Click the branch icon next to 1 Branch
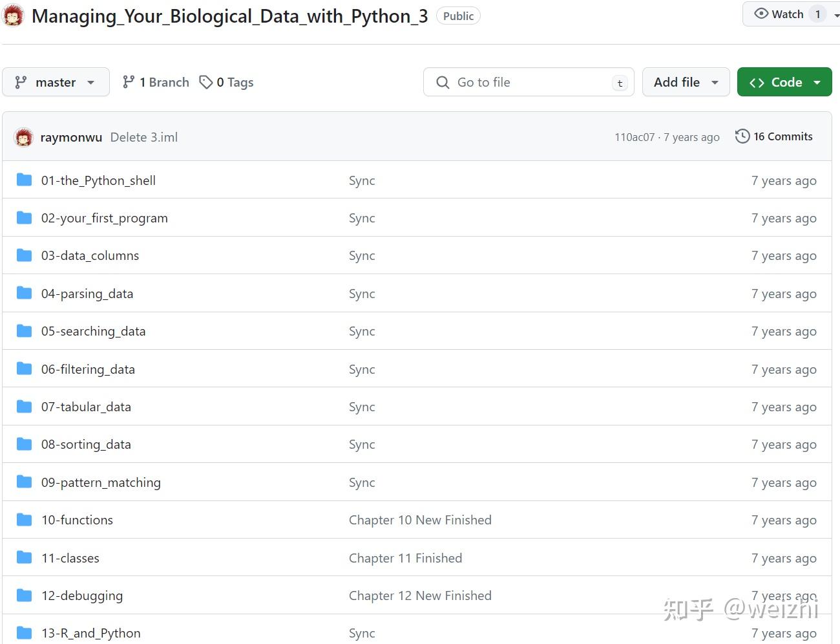Screen dimensions: 840x644 coord(129,82)
